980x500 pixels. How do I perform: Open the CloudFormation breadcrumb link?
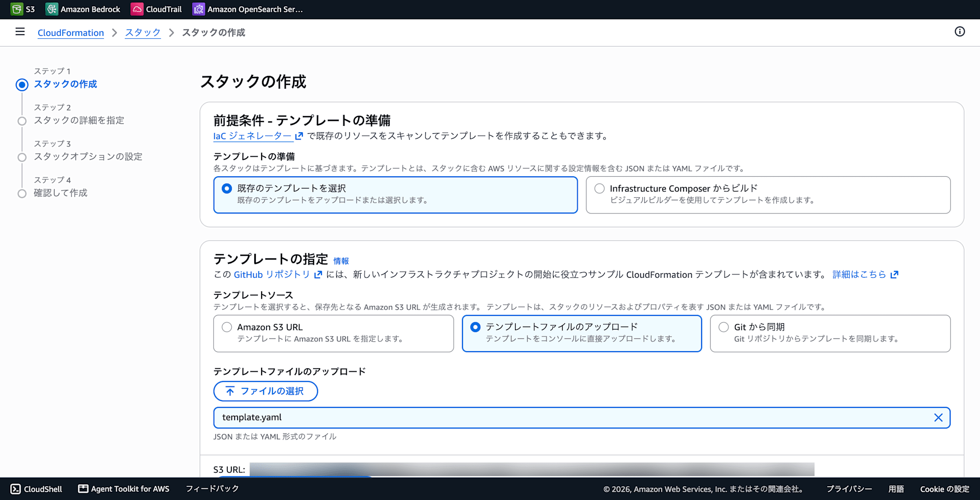point(71,33)
